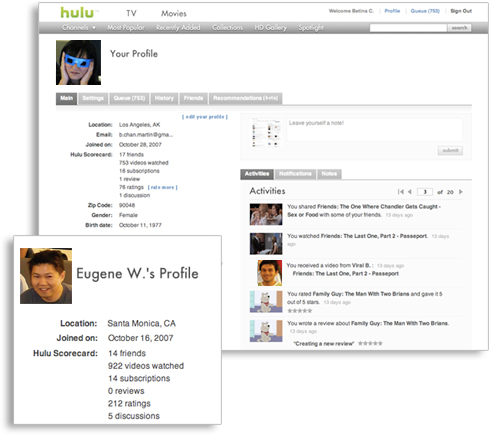Click '753 videos watched' text
The width and height of the screenshot is (489, 435).
[144, 163]
